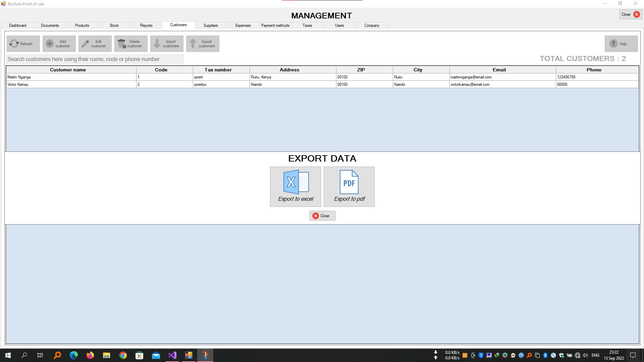Open the Suppliers tab
This screenshot has height=362, width=644.
(211, 25)
